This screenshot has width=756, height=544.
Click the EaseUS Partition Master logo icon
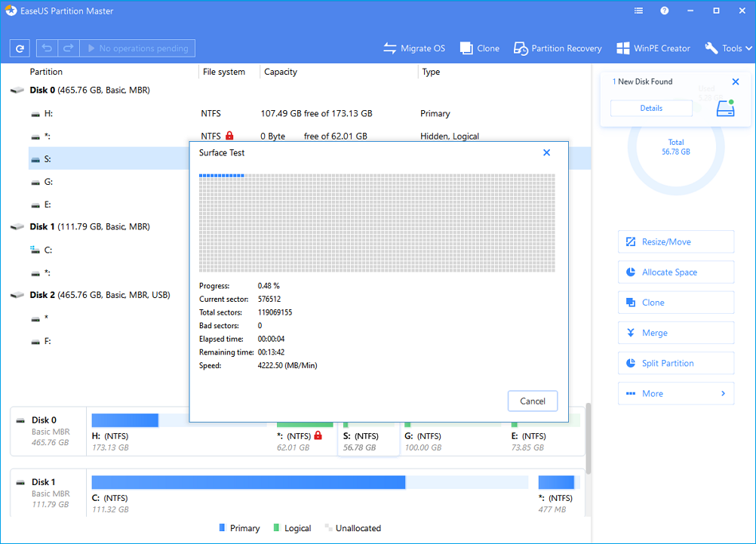(11, 11)
